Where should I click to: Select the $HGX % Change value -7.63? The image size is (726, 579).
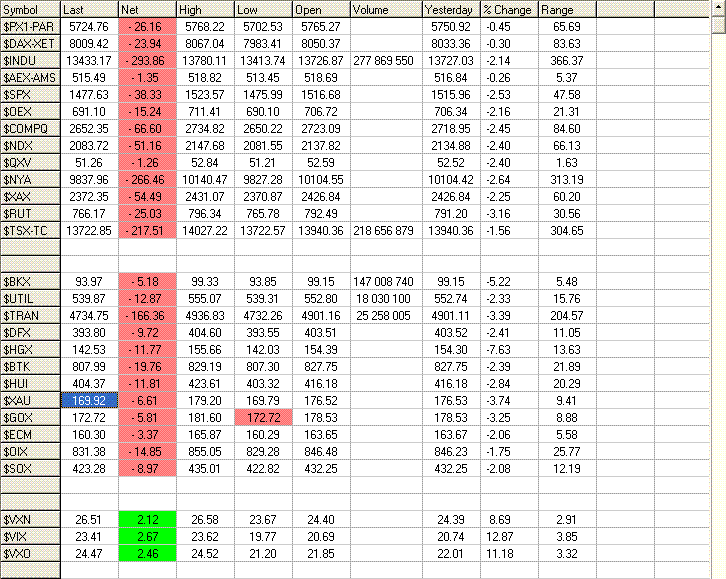point(508,349)
